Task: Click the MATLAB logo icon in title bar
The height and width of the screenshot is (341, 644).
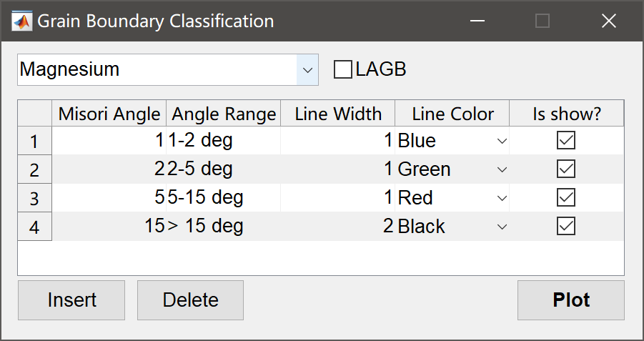Action: point(22,21)
